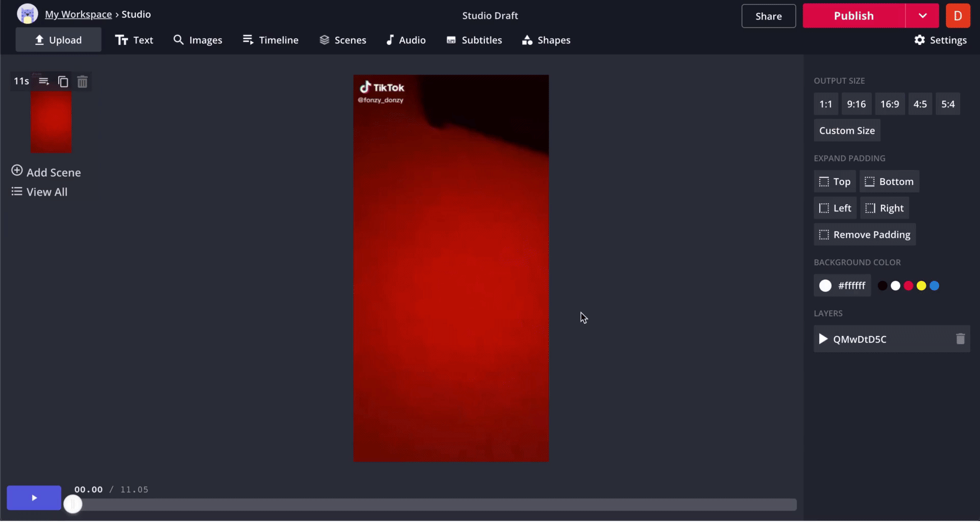The image size is (980, 522).
Task: Open the #ffffff background color picker
Action: 842,286
